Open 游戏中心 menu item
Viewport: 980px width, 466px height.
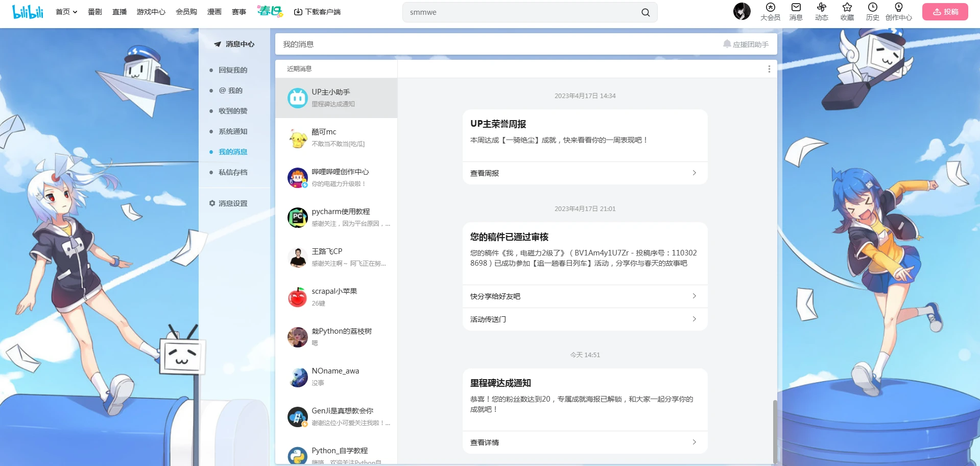pos(151,12)
